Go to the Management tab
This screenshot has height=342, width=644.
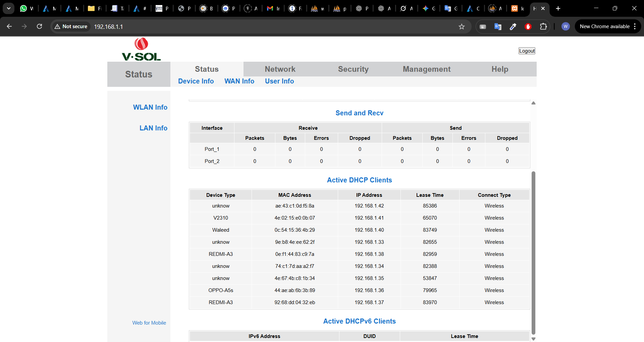[x=426, y=69]
